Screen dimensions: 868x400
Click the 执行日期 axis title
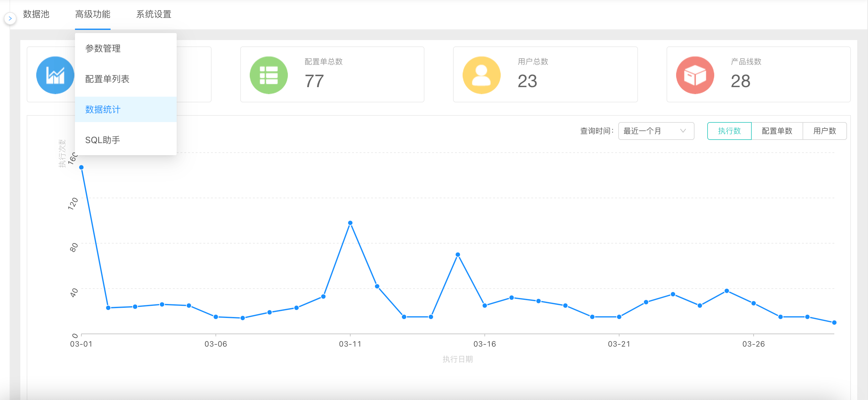pos(458,359)
